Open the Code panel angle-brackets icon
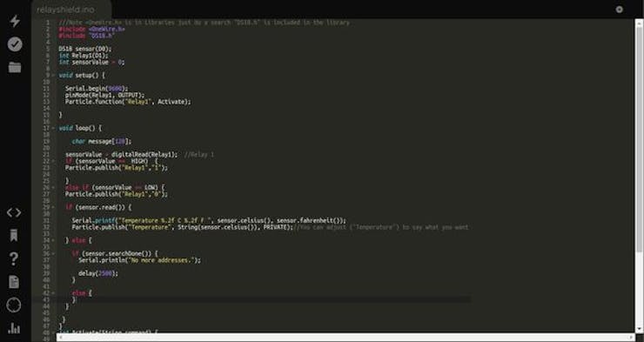 tap(14, 212)
